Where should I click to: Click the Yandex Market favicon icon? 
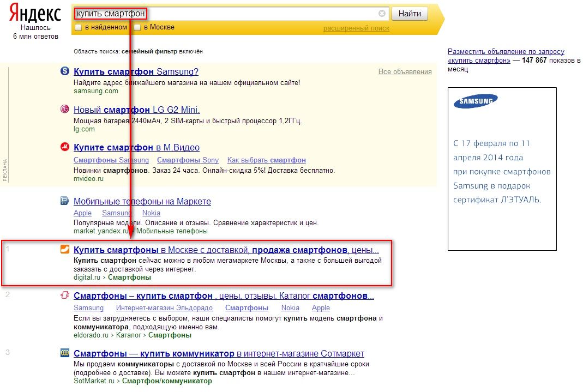(64, 201)
